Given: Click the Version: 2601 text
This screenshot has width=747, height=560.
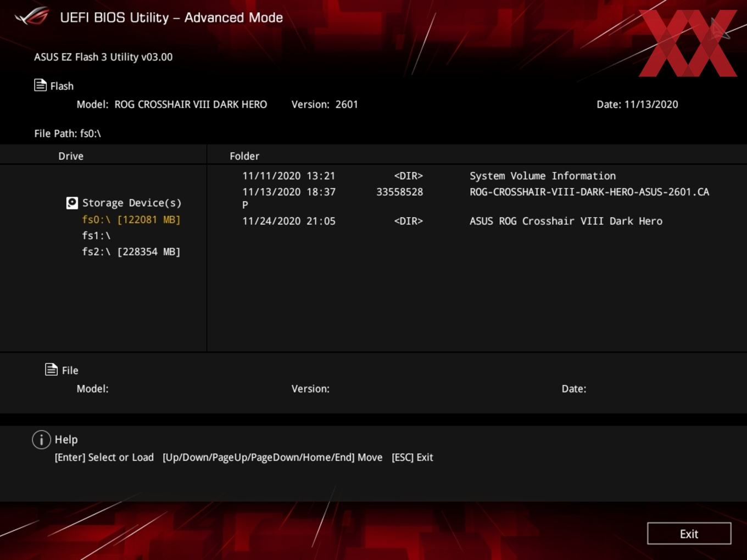Looking at the screenshot, I should click(325, 104).
